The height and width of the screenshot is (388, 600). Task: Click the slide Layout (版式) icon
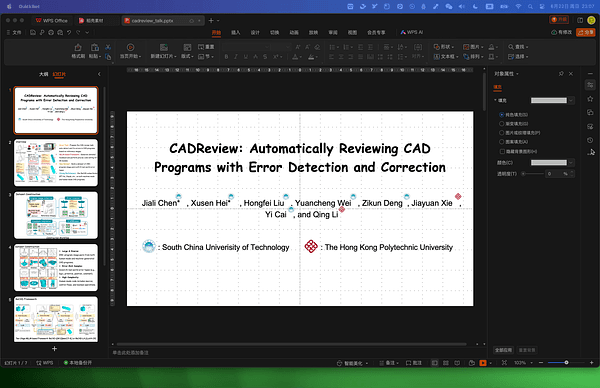tap(187, 47)
